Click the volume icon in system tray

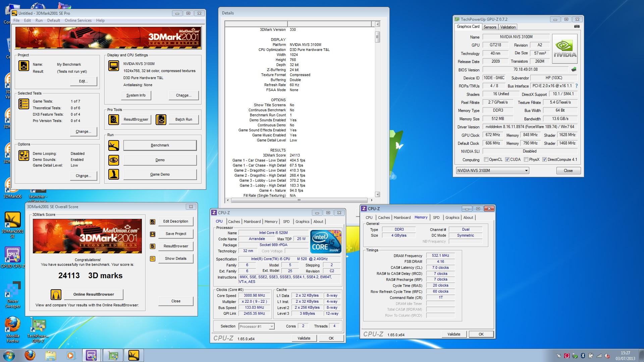click(607, 356)
